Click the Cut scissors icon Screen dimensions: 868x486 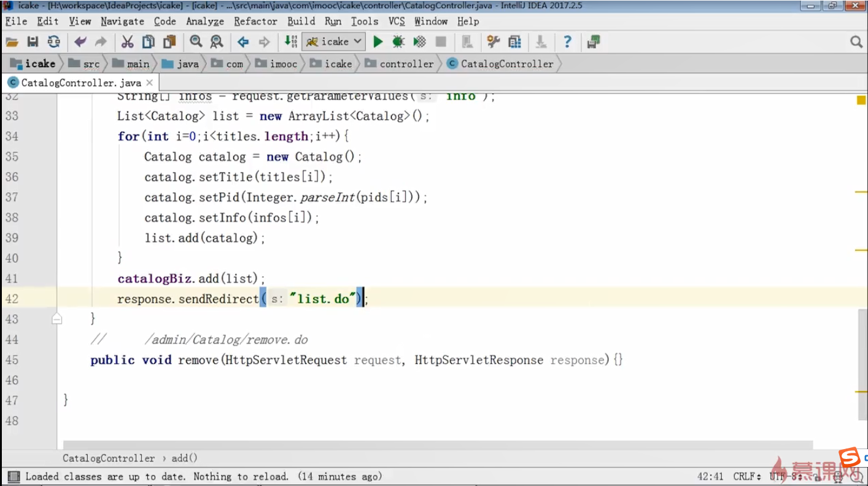(127, 42)
